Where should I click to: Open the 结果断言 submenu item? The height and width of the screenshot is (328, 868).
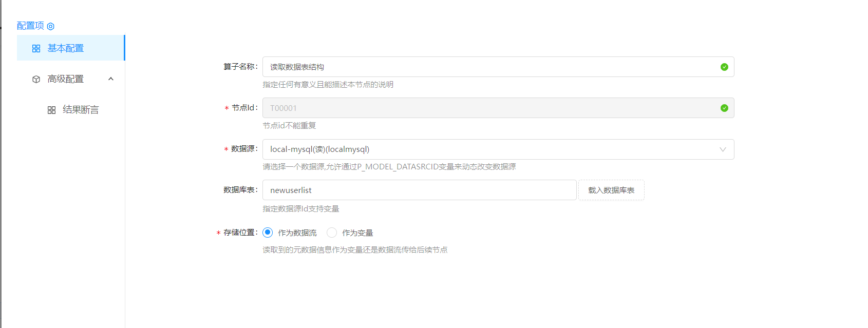81,110
